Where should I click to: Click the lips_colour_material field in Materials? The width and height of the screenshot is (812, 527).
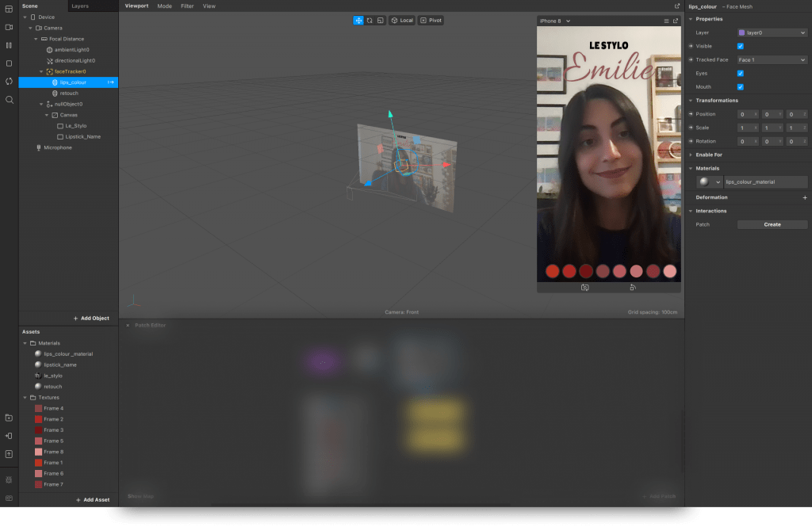[765, 181]
